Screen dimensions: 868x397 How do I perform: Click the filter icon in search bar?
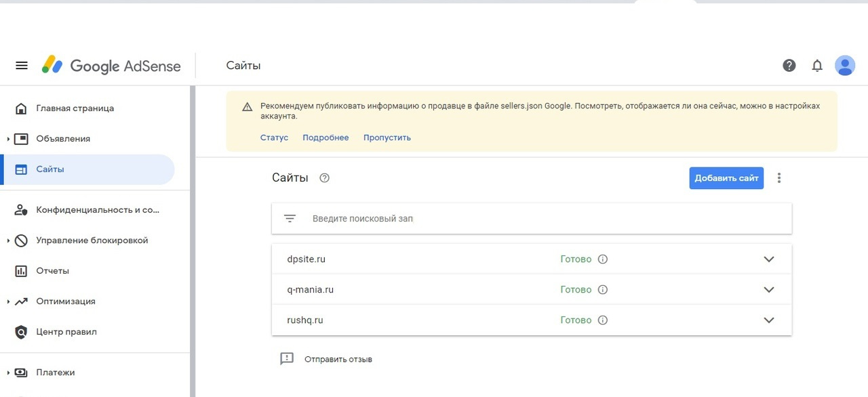pos(290,219)
